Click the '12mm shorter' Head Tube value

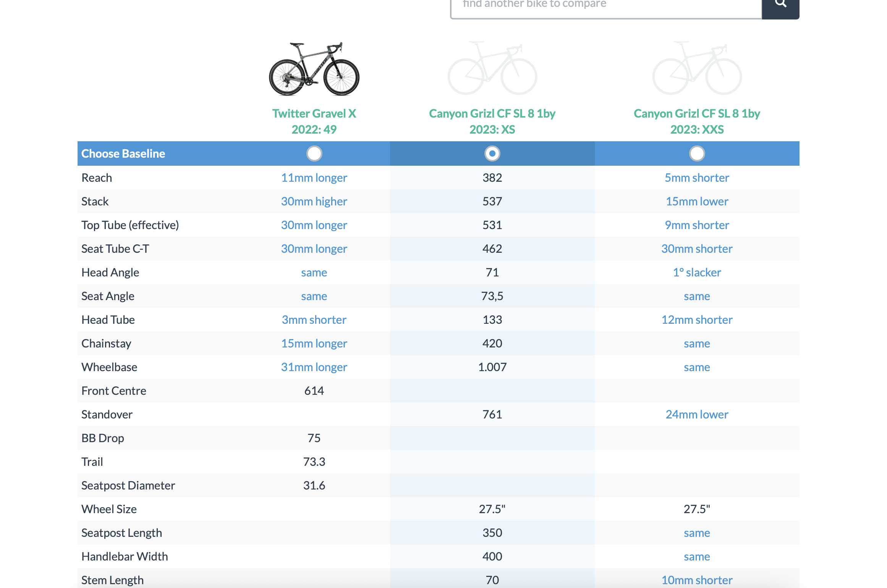click(697, 320)
